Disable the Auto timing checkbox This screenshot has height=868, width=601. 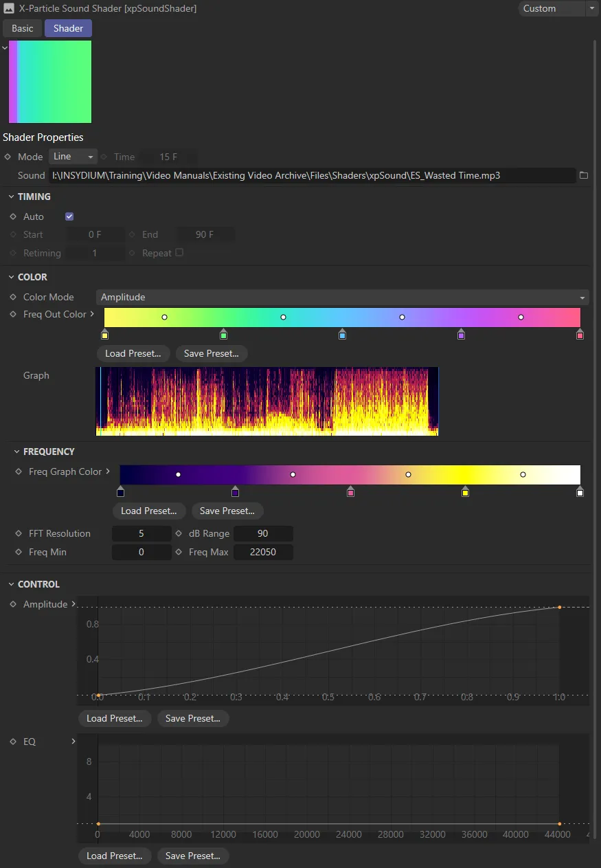coord(69,216)
